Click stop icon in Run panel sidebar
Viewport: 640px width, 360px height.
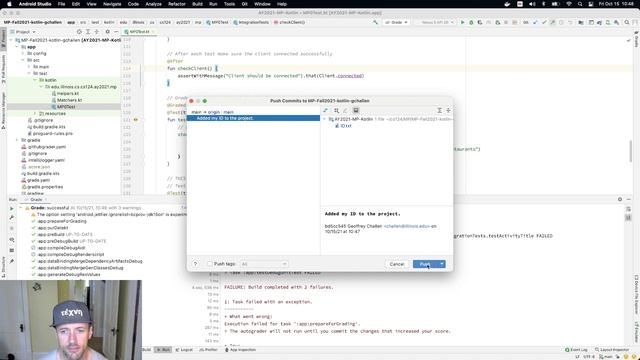[x=11, y=229]
